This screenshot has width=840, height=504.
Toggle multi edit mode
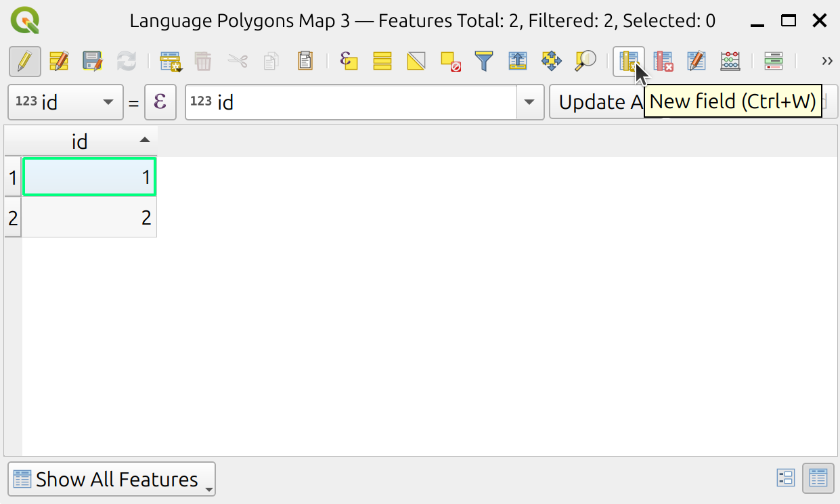pos(59,62)
